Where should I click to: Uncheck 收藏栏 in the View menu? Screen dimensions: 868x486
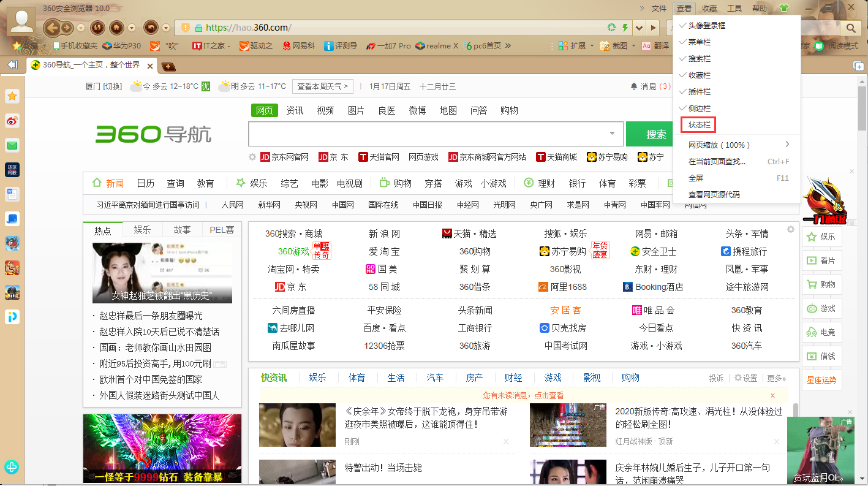coord(699,75)
